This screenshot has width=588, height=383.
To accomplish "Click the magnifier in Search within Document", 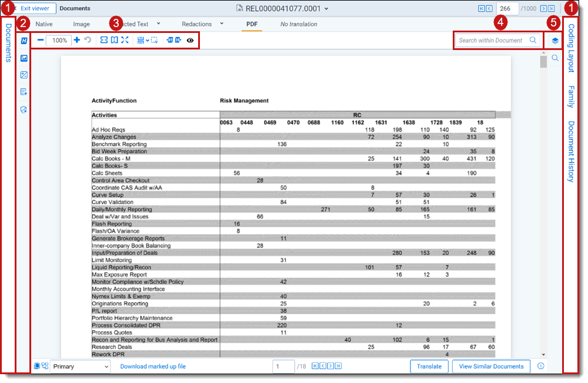I will (533, 40).
